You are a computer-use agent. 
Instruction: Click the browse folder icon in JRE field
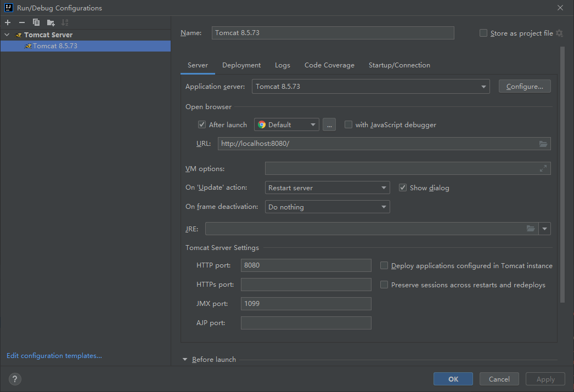[530, 229]
